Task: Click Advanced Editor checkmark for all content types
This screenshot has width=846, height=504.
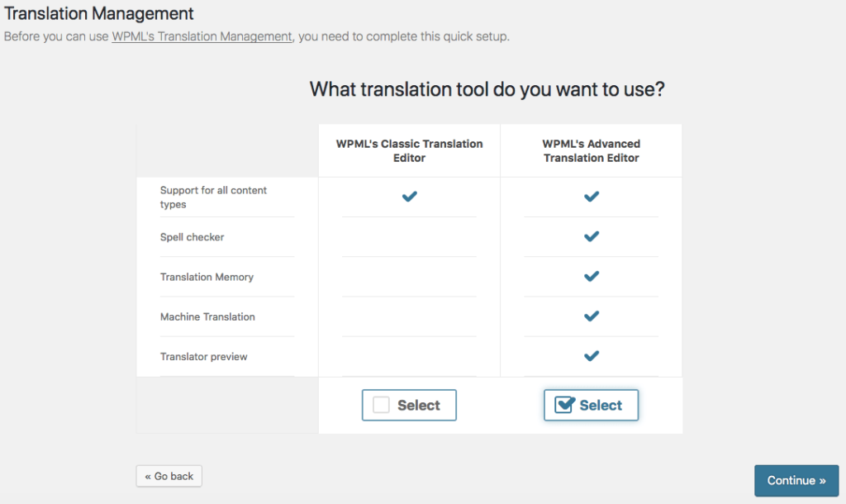Action: tap(591, 197)
